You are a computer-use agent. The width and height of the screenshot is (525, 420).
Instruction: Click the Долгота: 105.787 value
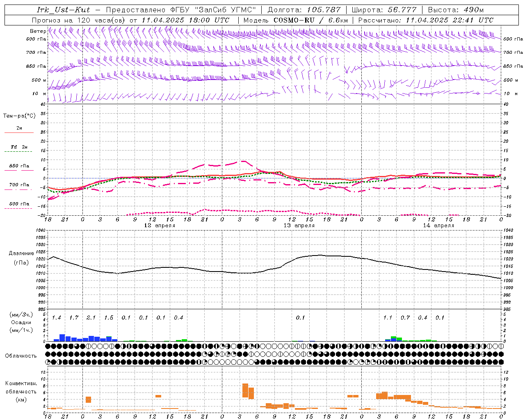click(x=304, y=10)
